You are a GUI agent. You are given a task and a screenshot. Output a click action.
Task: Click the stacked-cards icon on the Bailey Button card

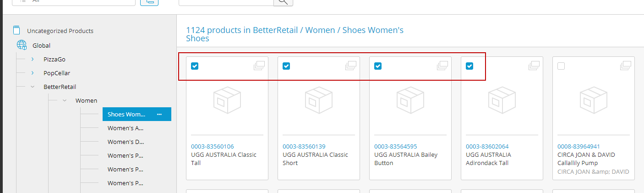pyautogui.click(x=442, y=66)
